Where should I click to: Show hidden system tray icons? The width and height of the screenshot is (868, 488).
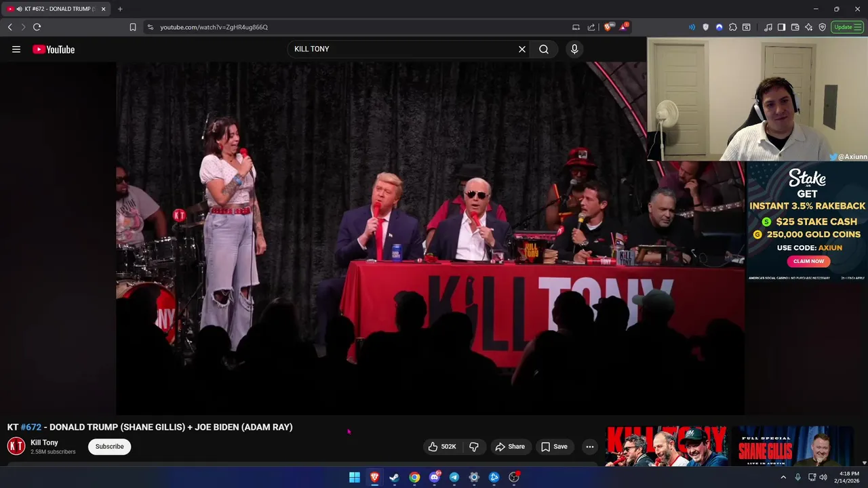(783, 477)
